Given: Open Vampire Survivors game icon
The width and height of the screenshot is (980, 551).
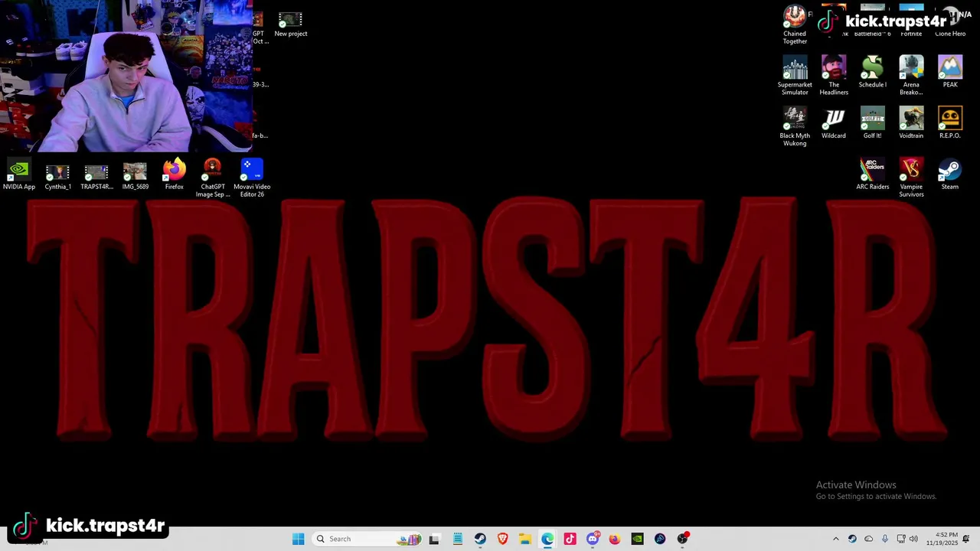Looking at the screenshot, I should click(x=911, y=178).
